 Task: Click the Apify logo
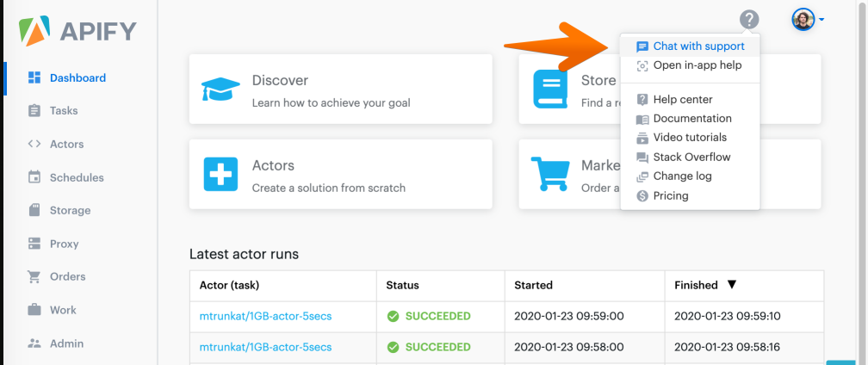pyautogui.click(x=77, y=31)
